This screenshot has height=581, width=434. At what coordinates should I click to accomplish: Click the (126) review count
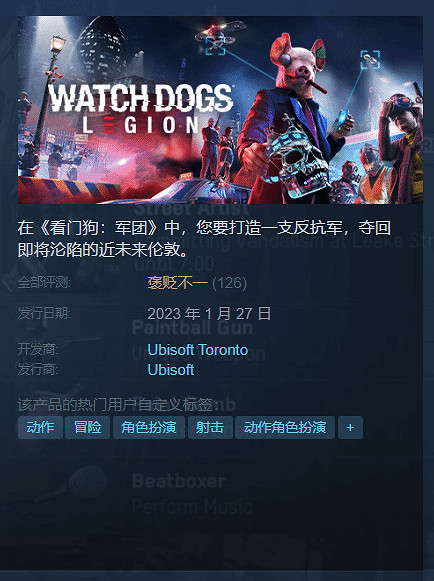pyautogui.click(x=229, y=283)
